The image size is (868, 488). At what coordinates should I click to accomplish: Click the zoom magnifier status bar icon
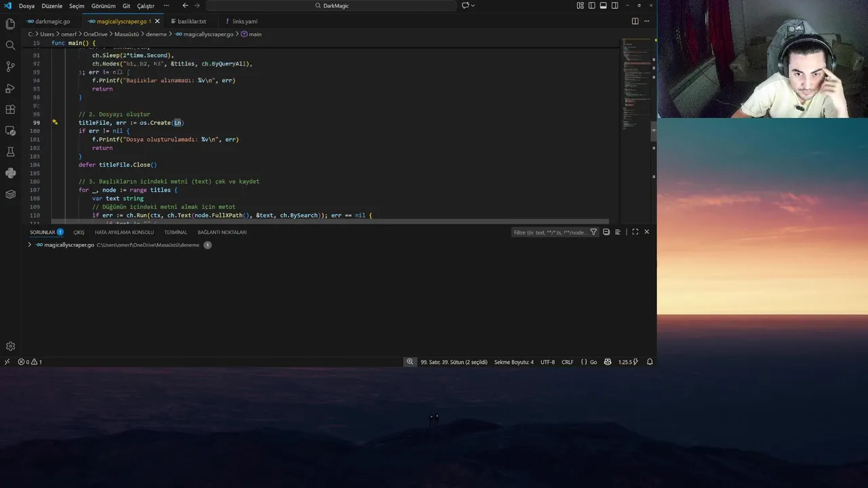(x=410, y=362)
